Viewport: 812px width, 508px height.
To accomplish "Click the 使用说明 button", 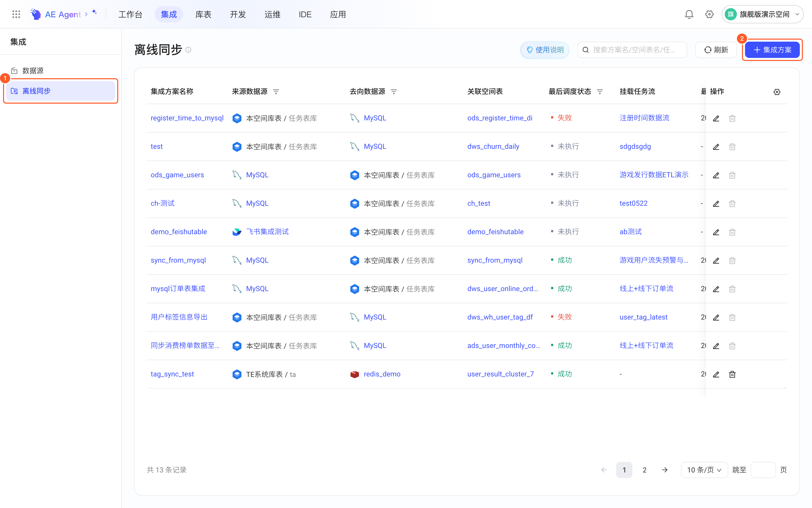I will coord(545,50).
